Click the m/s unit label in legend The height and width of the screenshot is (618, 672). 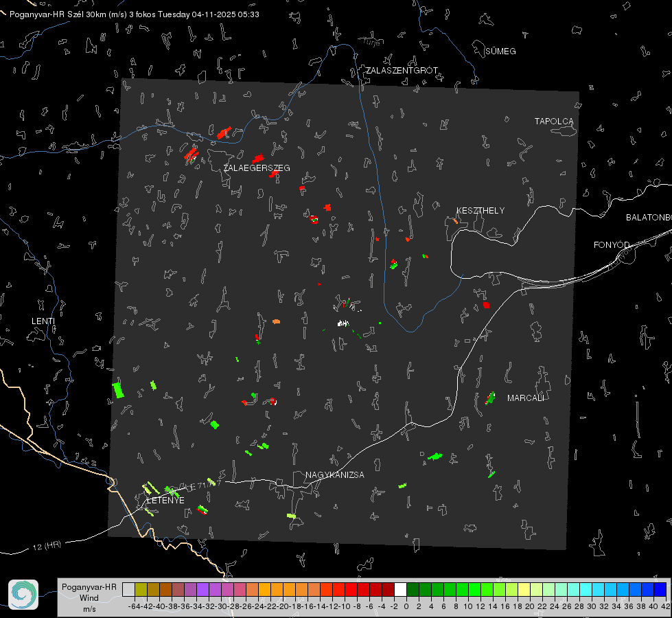89,609
